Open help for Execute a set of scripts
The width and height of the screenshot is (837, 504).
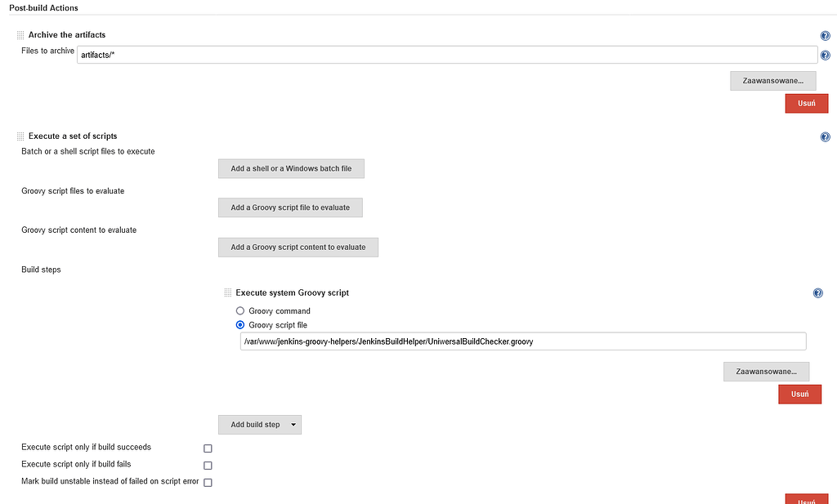[825, 136]
